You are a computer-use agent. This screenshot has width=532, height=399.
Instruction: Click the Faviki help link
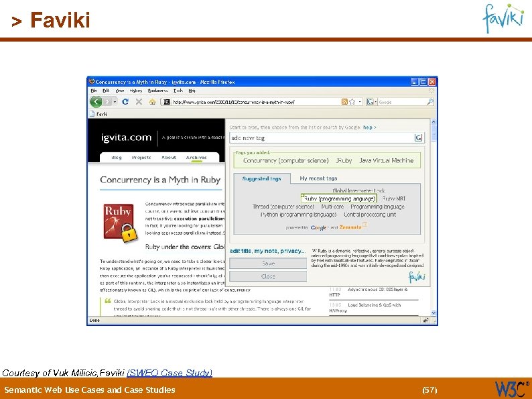pyautogui.click(x=369, y=127)
